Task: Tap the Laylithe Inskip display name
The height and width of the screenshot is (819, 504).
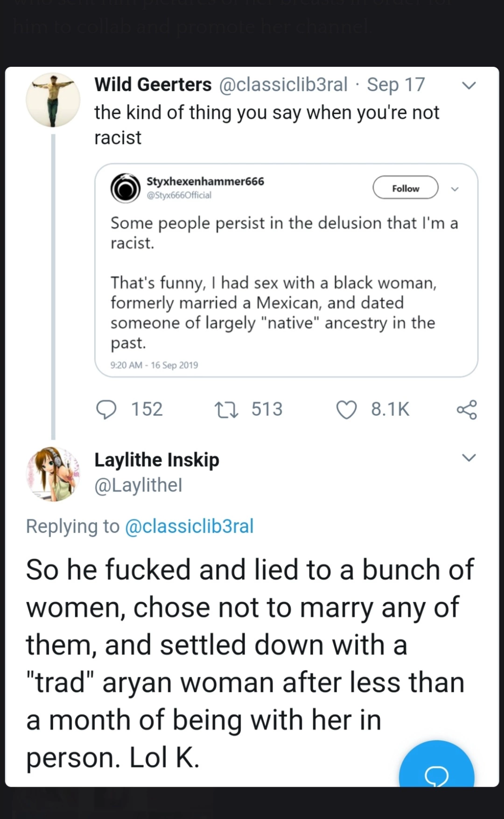Action: [157, 460]
